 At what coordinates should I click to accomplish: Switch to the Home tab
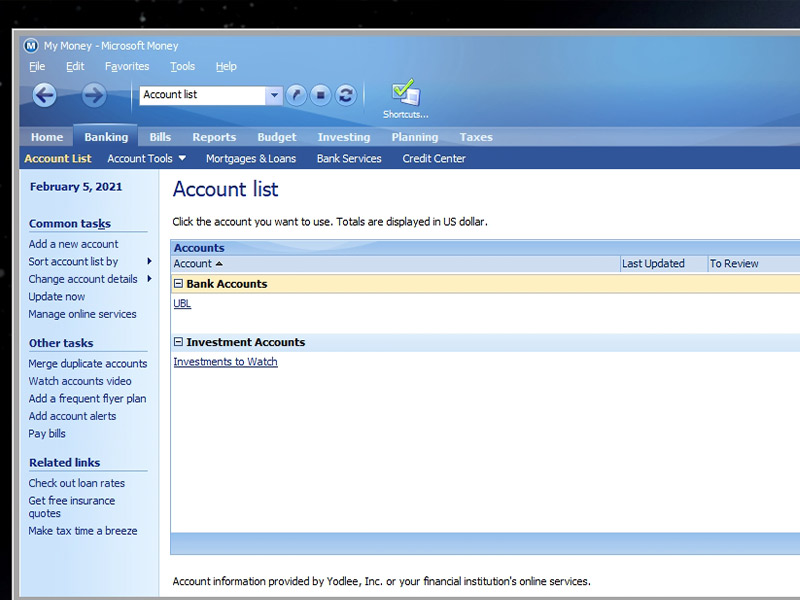coord(47,137)
